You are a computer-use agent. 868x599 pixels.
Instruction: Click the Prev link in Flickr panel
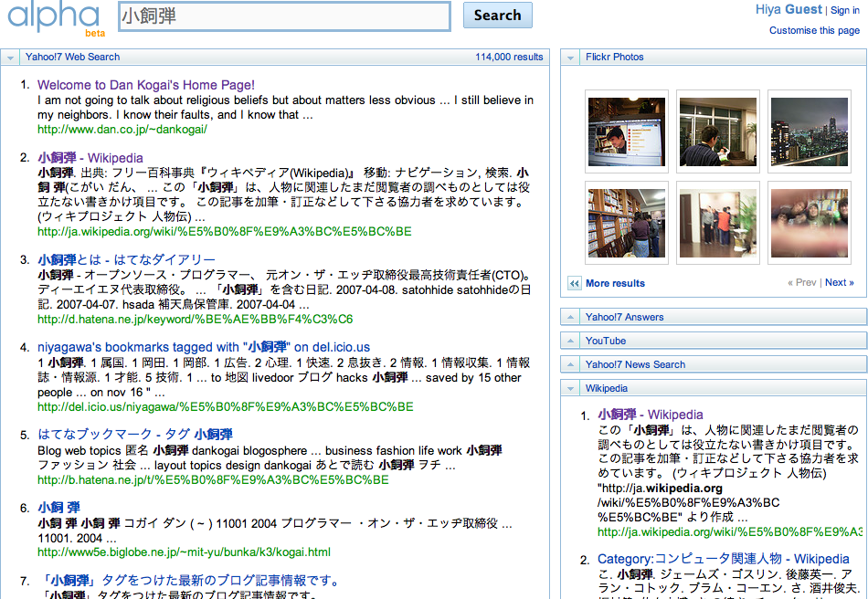point(802,282)
